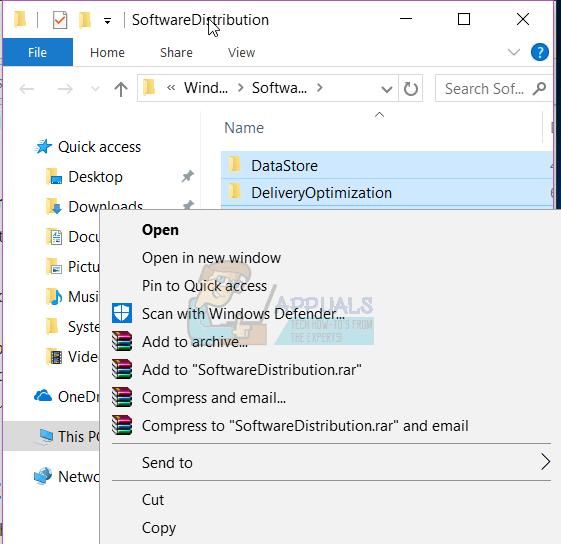Sort by the Name column header

pyautogui.click(x=244, y=128)
